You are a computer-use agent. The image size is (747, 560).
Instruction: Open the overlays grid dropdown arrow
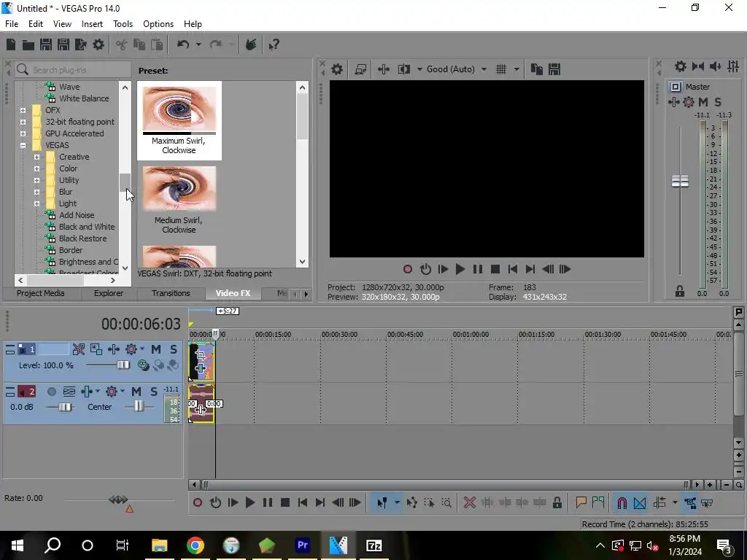516,69
